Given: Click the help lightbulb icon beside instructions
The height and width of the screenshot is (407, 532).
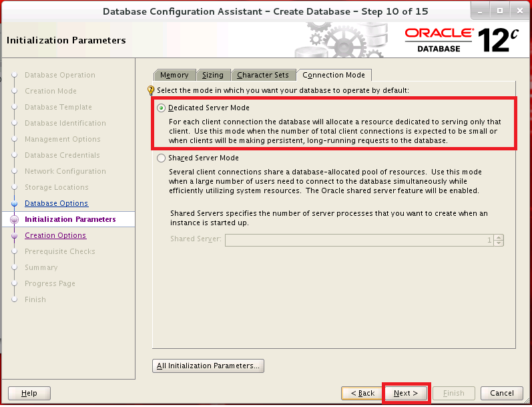Looking at the screenshot, I should click(x=151, y=90).
